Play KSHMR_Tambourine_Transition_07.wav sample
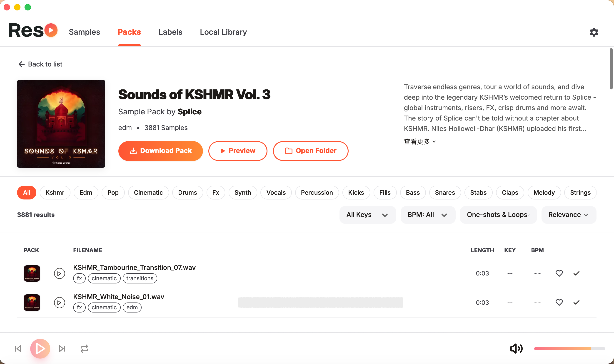614x364 pixels. (x=59, y=273)
